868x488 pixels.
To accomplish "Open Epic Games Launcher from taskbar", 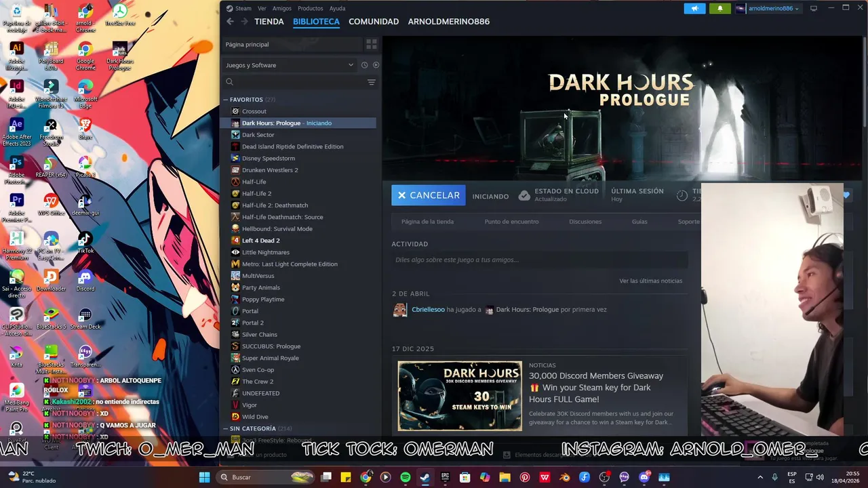I will coord(445,477).
